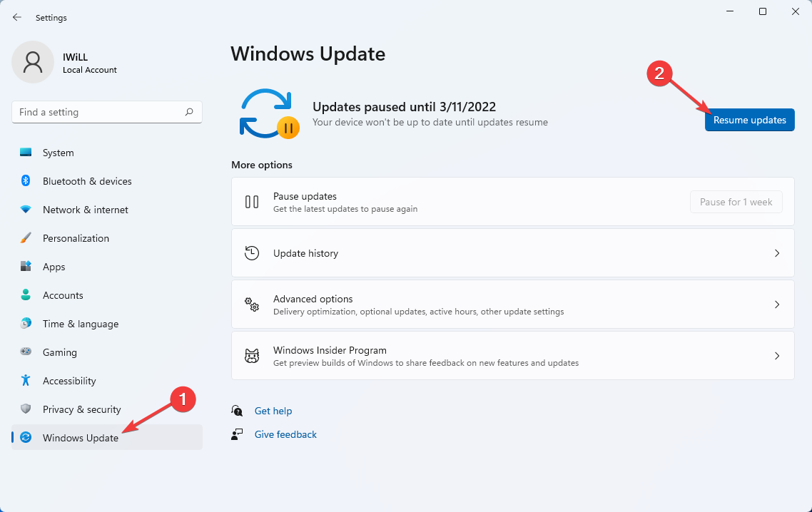Open Accessibility settings
This screenshot has width=812, height=512.
point(107,380)
